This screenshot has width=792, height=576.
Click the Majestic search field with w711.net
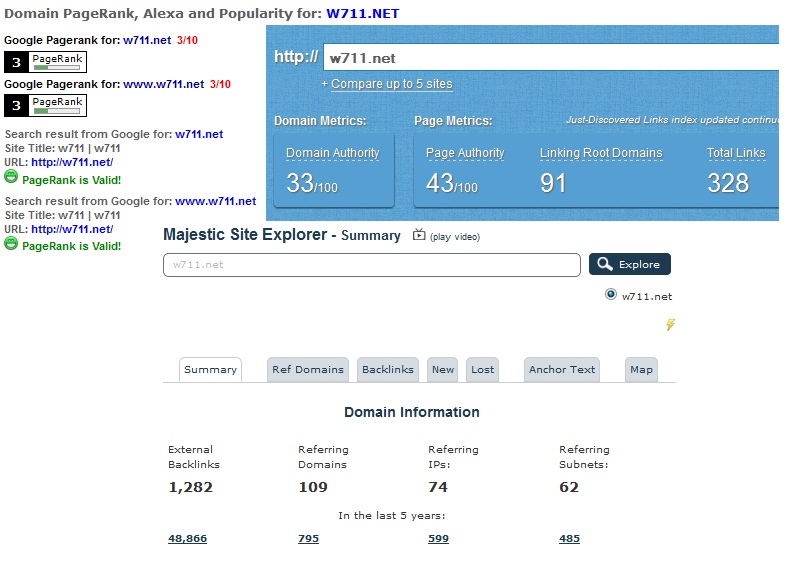[372, 265]
